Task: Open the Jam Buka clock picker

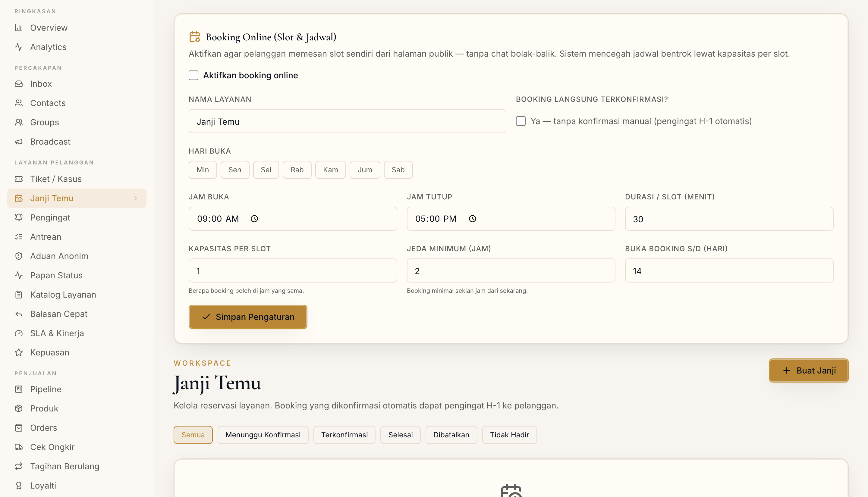Action: click(x=254, y=219)
